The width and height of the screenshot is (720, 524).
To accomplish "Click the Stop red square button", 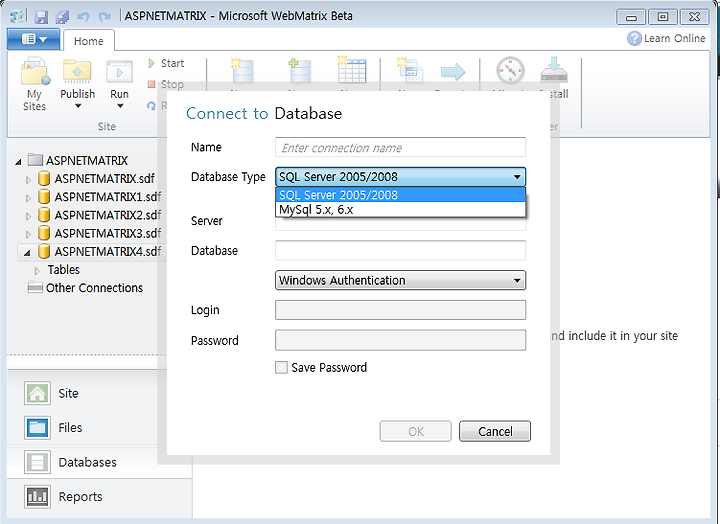I will coord(151,84).
